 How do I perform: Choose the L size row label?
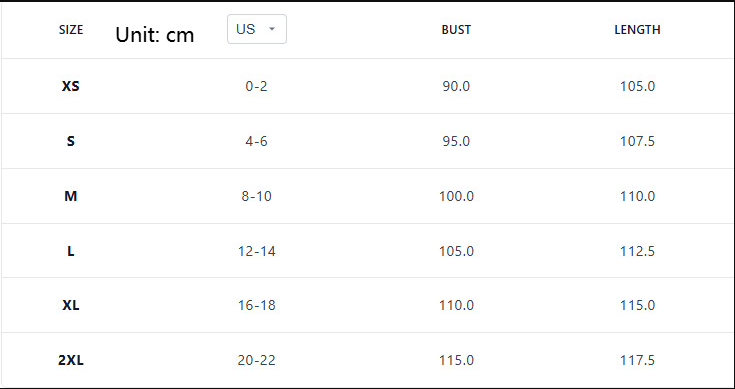point(71,251)
